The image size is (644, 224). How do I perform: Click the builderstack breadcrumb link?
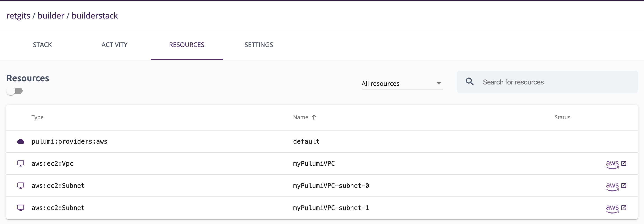(94, 16)
